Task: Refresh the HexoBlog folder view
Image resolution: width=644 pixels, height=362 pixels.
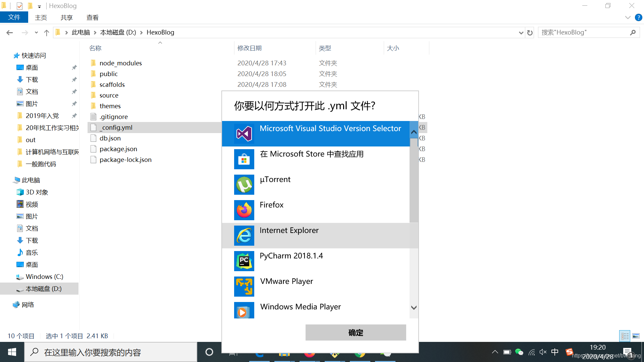Action: 530,33
